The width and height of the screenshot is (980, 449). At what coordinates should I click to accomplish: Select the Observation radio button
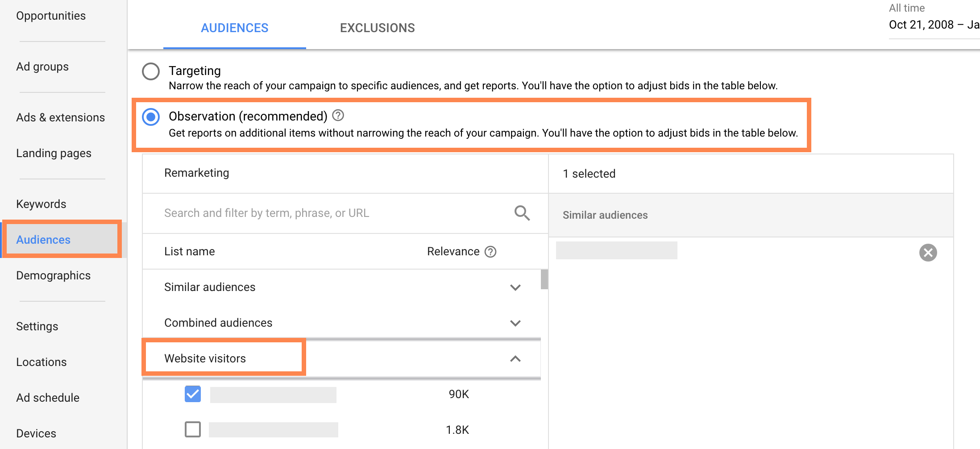point(151,117)
